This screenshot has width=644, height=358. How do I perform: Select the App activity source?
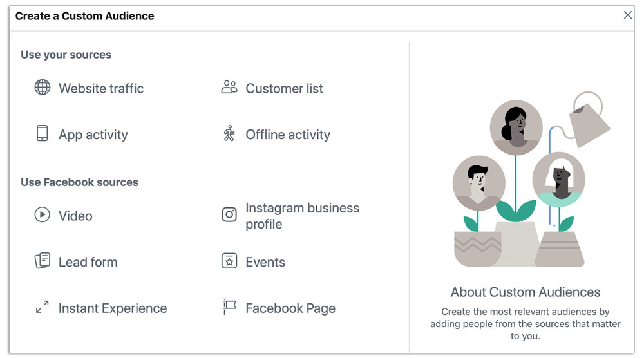[x=93, y=135]
